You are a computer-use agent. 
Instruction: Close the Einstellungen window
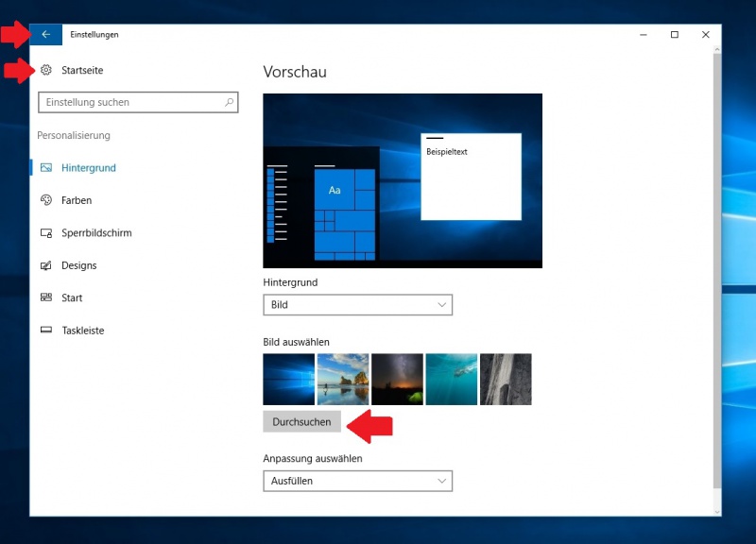click(x=706, y=35)
